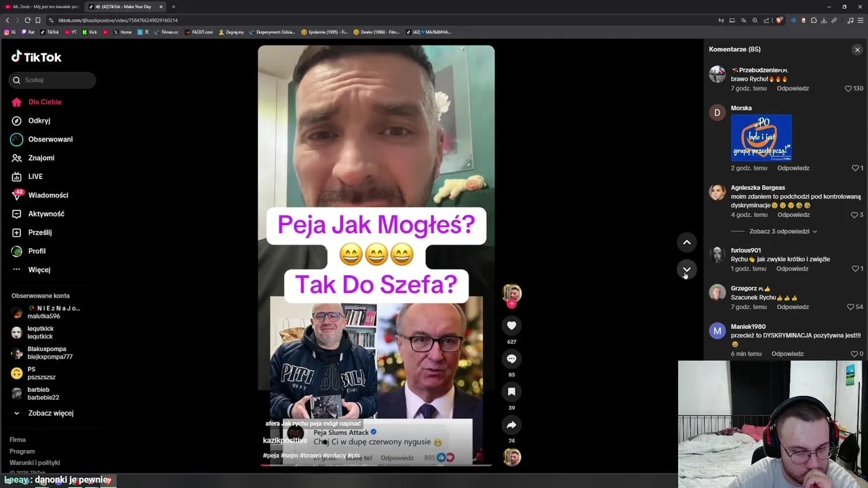Bookmark the video to favorites
This screenshot has height=488, width=868.
coord(511,392)
